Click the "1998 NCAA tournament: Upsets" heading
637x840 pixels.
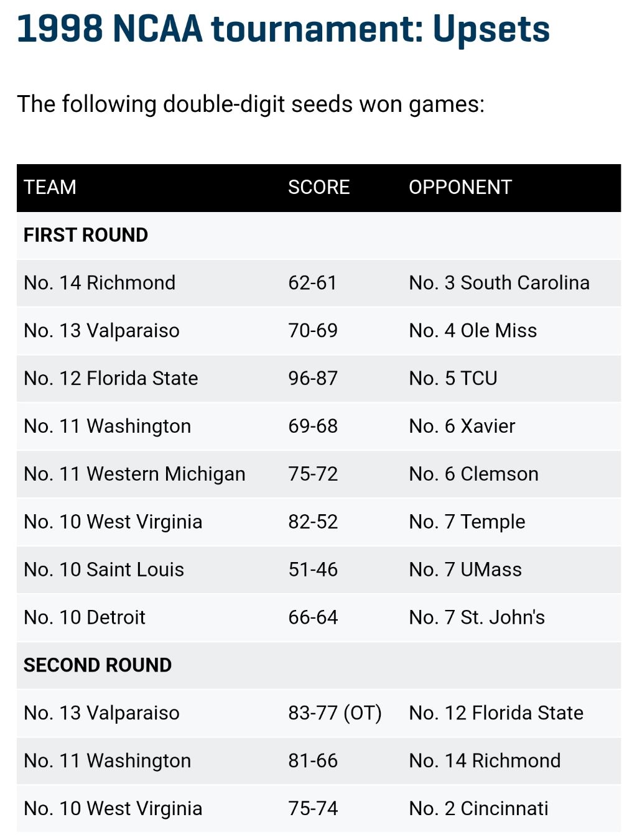[x=283, y=29]
